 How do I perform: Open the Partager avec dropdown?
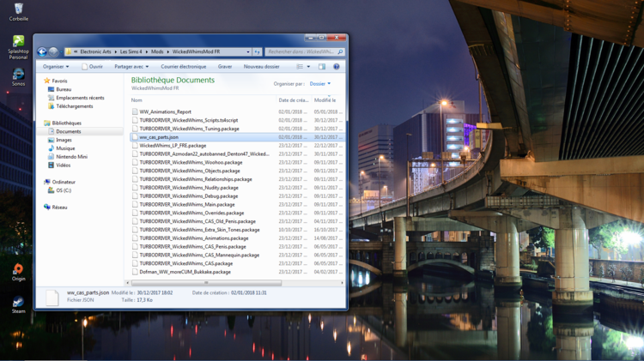131,67
